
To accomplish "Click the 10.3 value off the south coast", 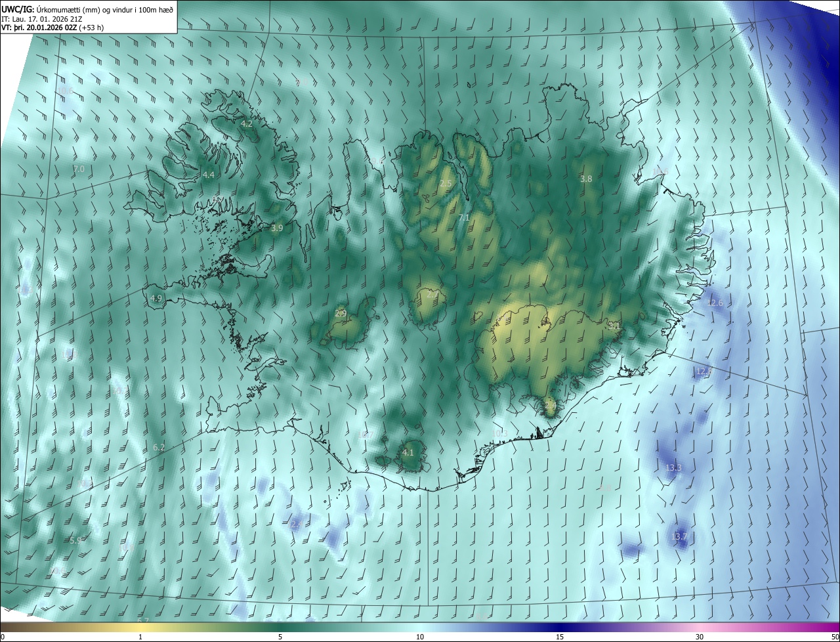I will pyautogui.click(x=500, y=433).
